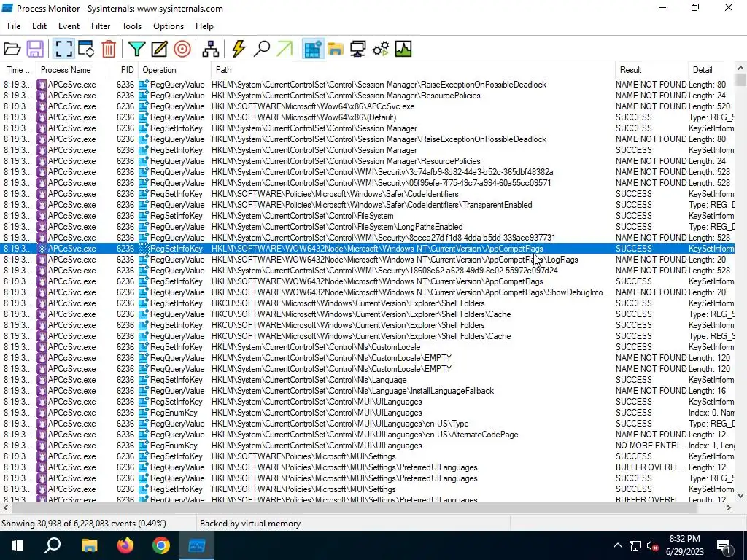Select the AppCompatFlags\ShowDebugInfo row
This screenshot has width=747, height=560.
click(x=367, y=292)
